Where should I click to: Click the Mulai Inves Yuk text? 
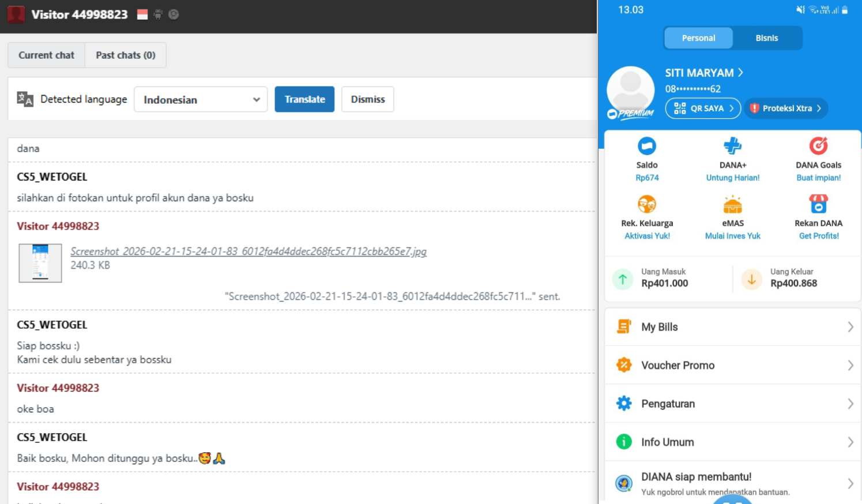[x=733, y=236]
